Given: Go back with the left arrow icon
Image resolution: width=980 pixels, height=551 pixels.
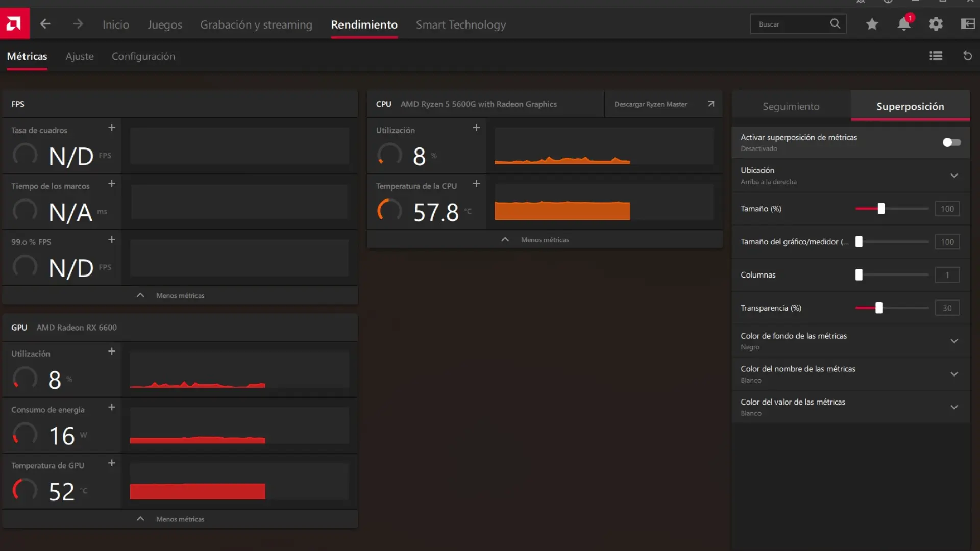Looking at the screenshot, I should (x=45, y=24).
